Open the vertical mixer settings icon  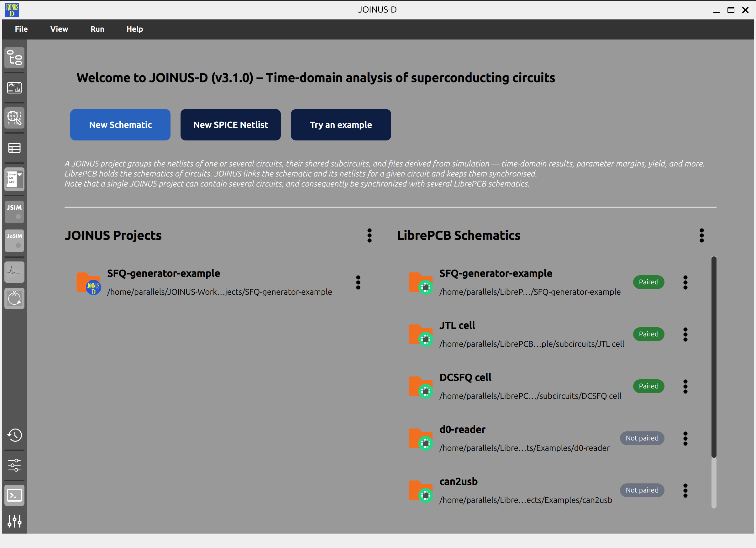14,521
